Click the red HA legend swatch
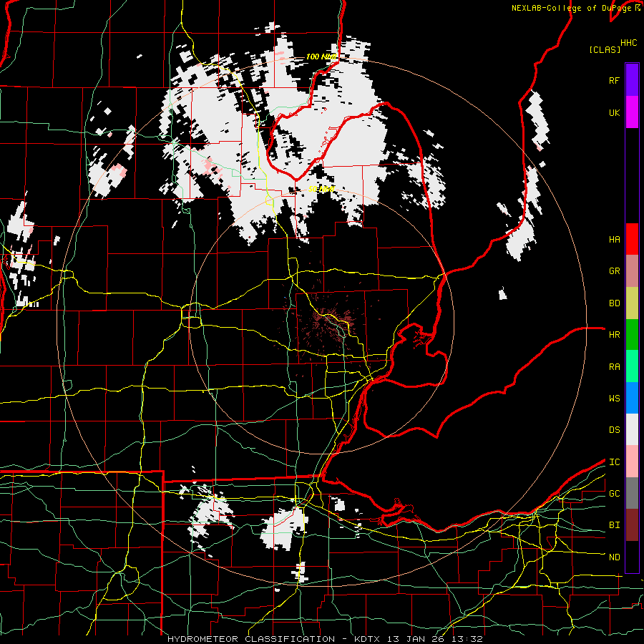644x644 pixels. pos(632,239)
